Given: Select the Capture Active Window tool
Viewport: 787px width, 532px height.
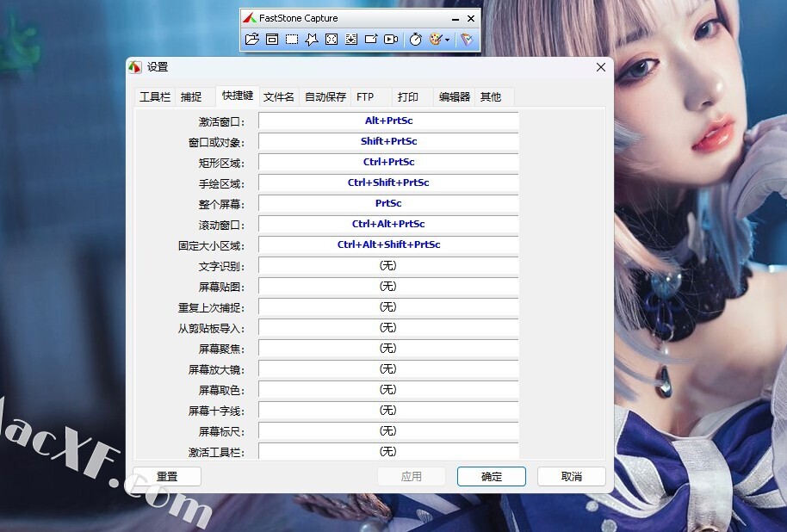Looking at the screenshot, I should pyautogui.click(x=272, y=39).
